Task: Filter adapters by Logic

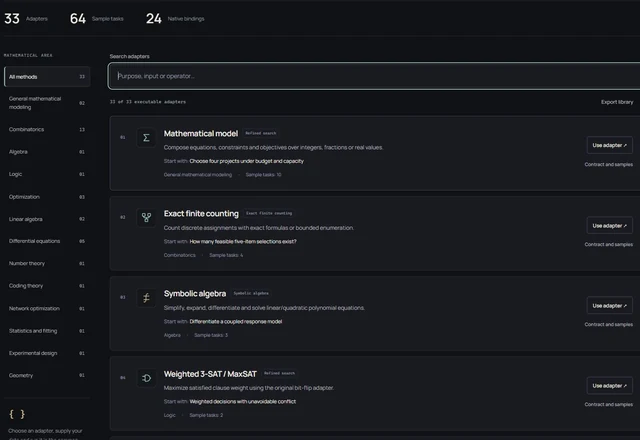Action: (47, 174)
